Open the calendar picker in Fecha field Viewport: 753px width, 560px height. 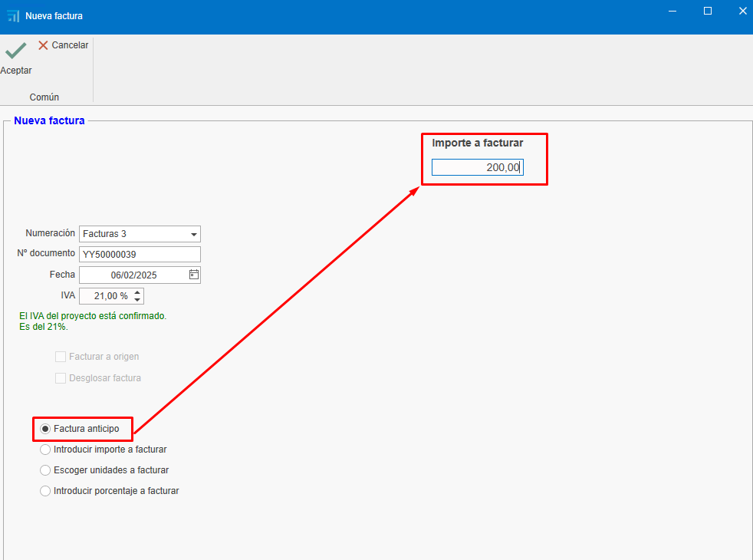click(193, 275)
